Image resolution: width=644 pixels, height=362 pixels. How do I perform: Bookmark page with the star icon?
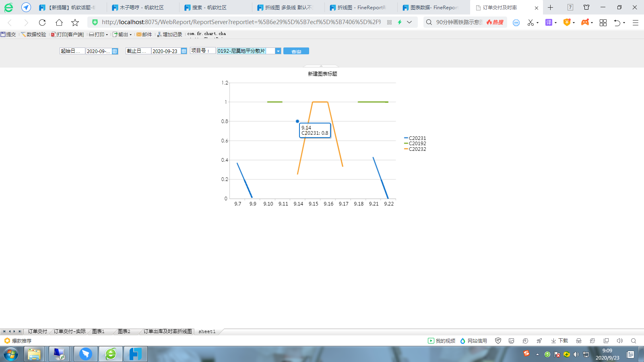[x=75, y=23]
